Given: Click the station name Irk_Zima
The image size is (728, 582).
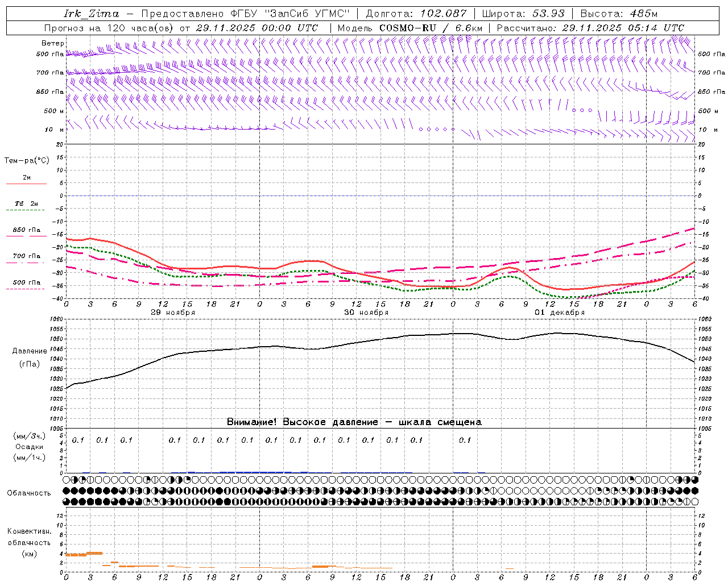Looking at the screenshot, I should click(x=91, y=14).
